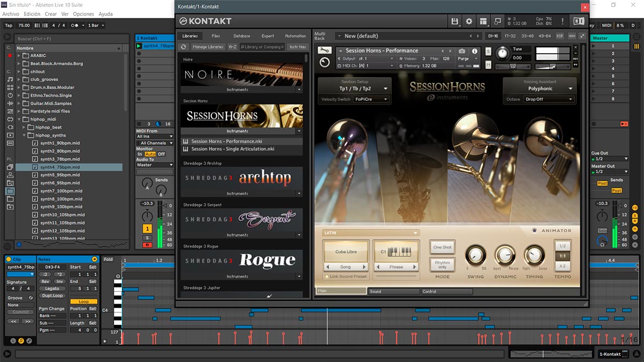This screenshot has height=362, width=644.
Task: Open the Instruments category icon in Ableton browser
Action: pyautogui.click(x=10, y=95)
